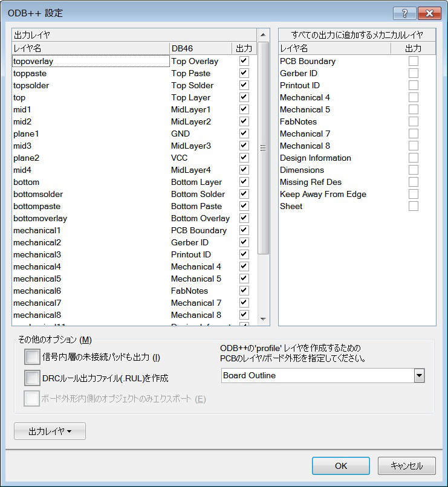Click the キャンセル button
448x487 pixels.
tap(407, 466)
